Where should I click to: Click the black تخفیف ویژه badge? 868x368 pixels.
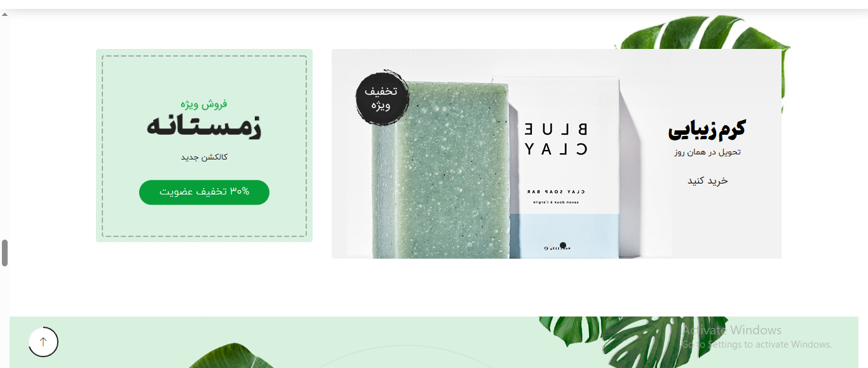click(381, 99)
